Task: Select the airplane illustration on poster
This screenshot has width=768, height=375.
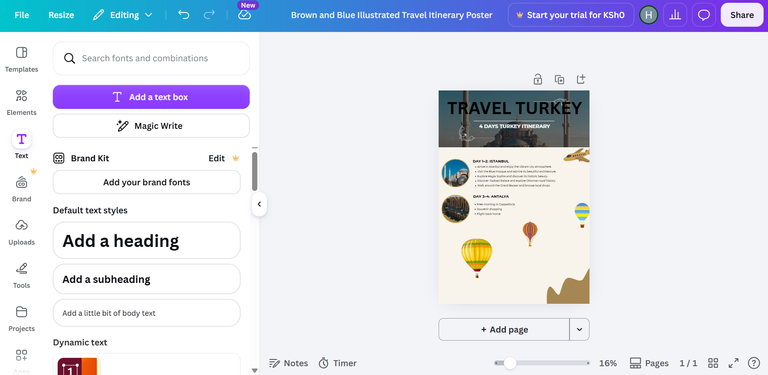Action: coord(577,155)
